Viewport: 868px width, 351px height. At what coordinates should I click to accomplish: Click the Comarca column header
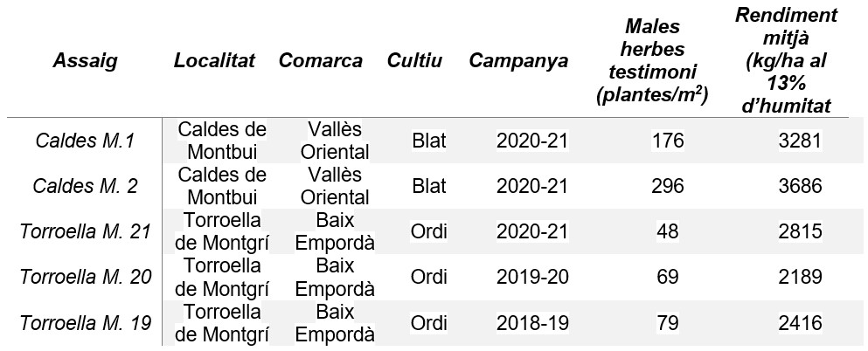click(321, 61)
